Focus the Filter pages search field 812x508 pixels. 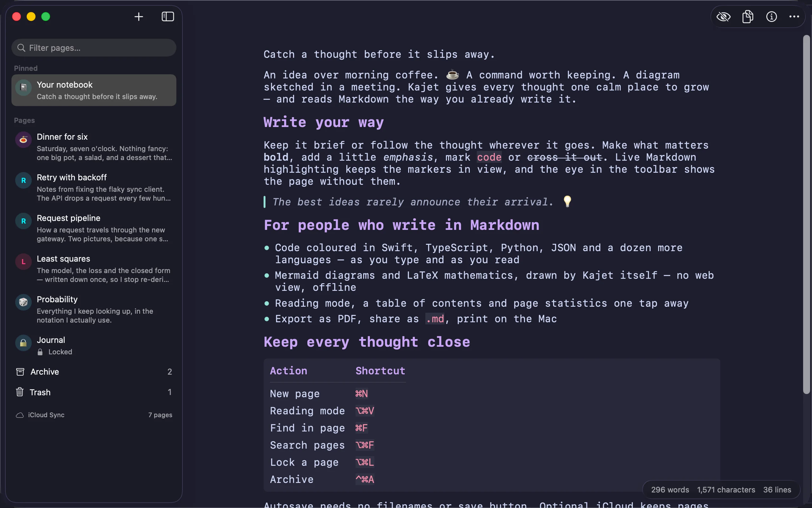tap(94, 48)
